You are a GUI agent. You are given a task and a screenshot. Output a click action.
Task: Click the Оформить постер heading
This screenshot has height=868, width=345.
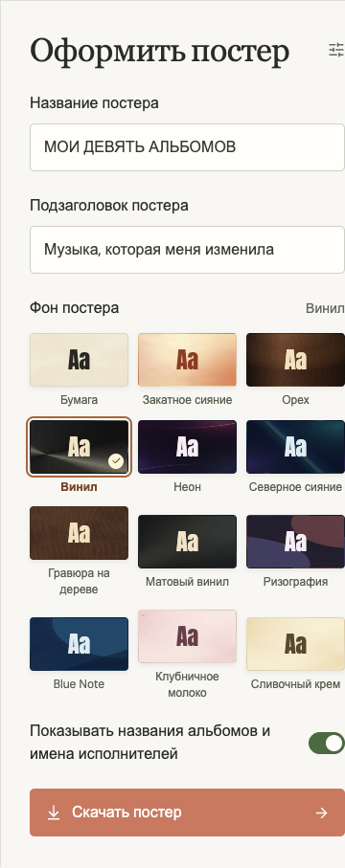(160, 51)
